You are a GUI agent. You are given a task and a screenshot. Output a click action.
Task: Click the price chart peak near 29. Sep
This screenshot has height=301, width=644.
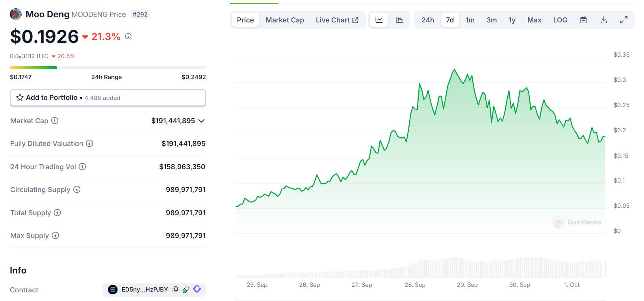455,70
